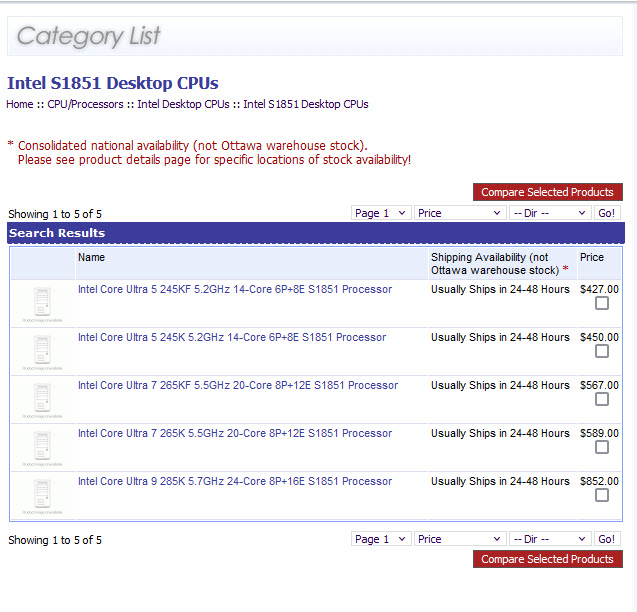637x612 pixels.
Task: Open Intel Core Ultra 7 265K product link
Action: (x=235, y=433)
